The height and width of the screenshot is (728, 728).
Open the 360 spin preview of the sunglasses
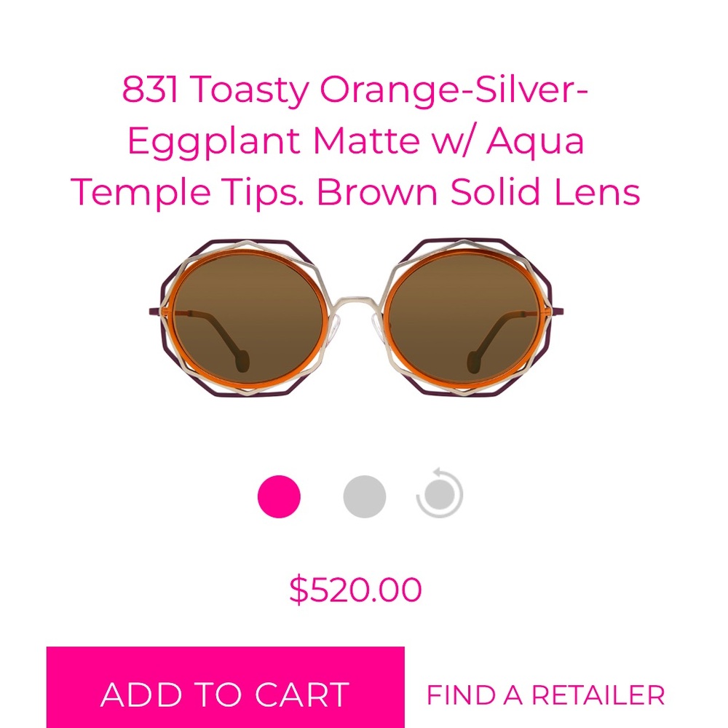[x=440, y=494]
